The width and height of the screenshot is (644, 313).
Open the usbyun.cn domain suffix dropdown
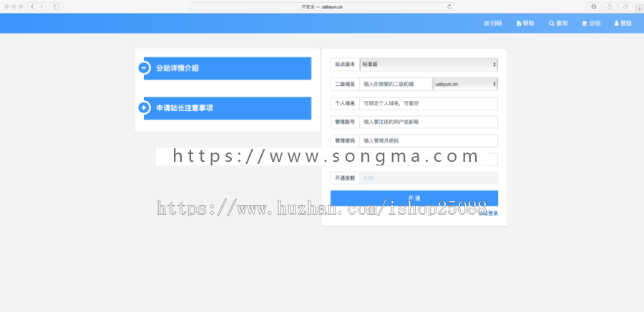(x=465, y=84)
